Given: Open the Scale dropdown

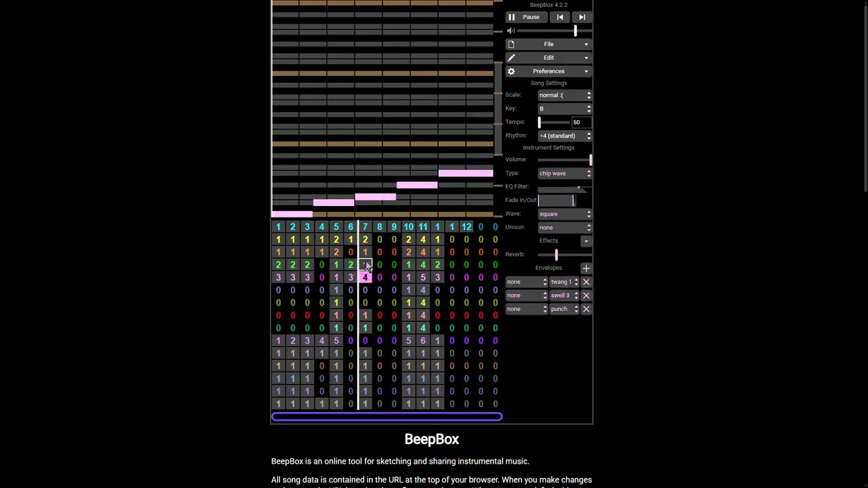Looking at the screenshot, I should (x=565, y=95).
